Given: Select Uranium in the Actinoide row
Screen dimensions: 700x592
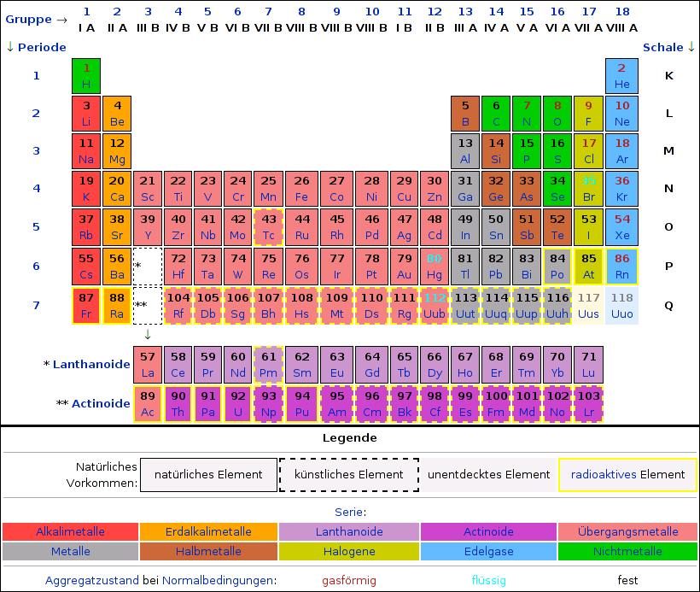Looking at the screenshot, I should [x=238, y=404].
